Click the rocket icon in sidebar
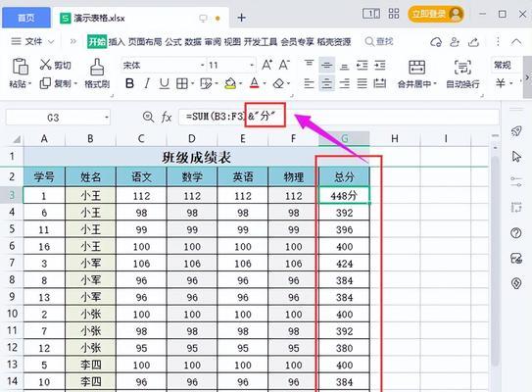 coord(516,131)
